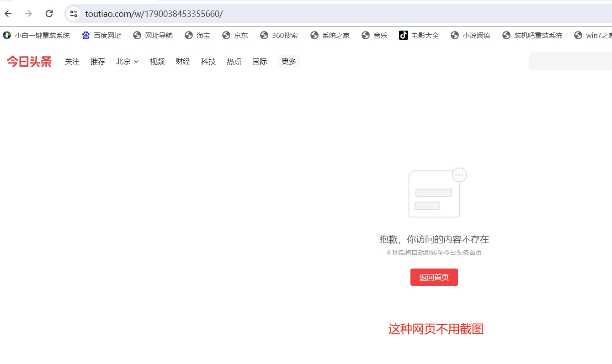The image size is (612, 364).
Task: Click the 小白一键重装系统 bookmark icon
Action: 7,35
